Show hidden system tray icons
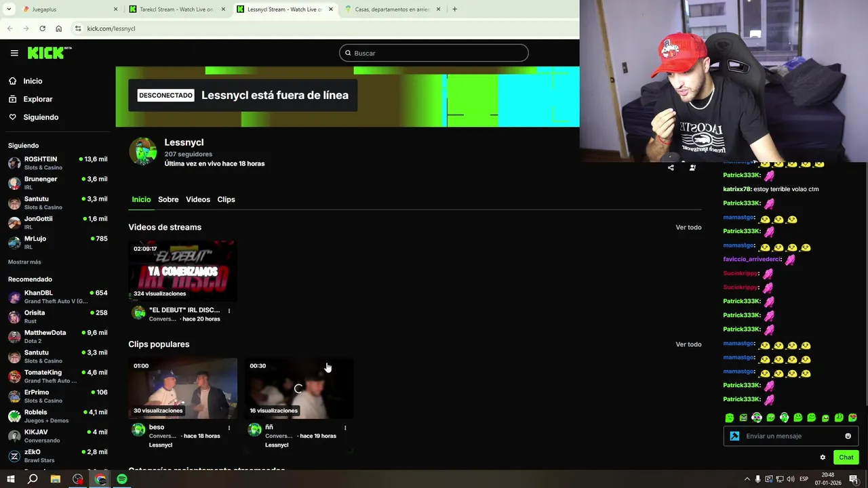The image size is (868, 488). coord(747,479)
